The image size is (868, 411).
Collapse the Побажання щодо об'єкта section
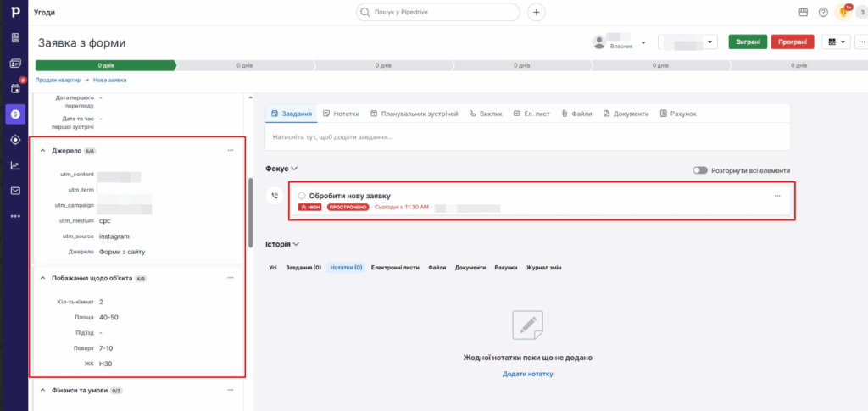(43, 278)
